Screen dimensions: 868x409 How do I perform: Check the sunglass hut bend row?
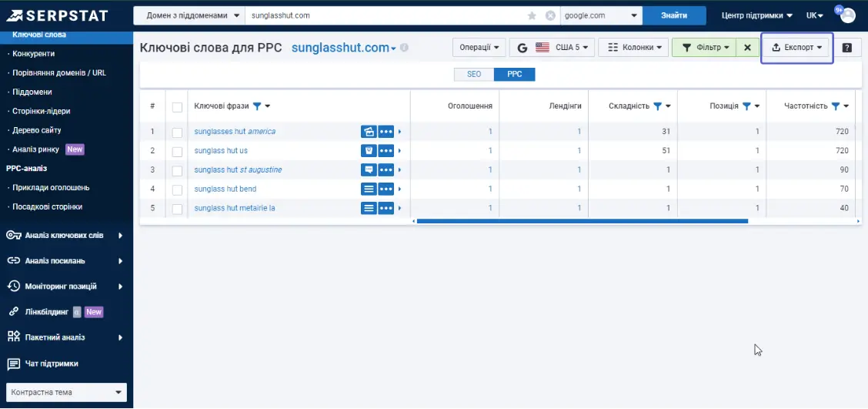coord(177,190)
